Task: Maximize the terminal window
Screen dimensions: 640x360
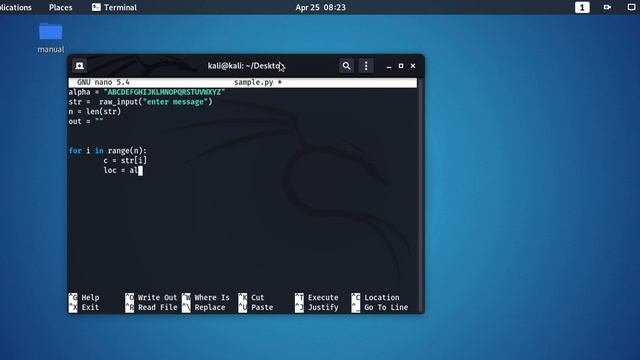Action: 401,66
